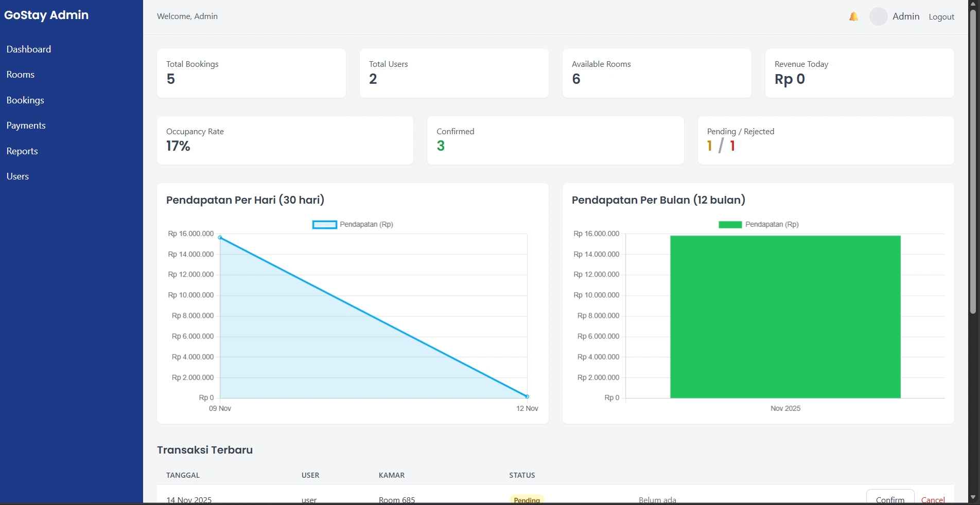This screenshot has width=980, height=505.
Task: Toggle the green Pendapatan legend in monthly chart
Action: click(759, 224)
